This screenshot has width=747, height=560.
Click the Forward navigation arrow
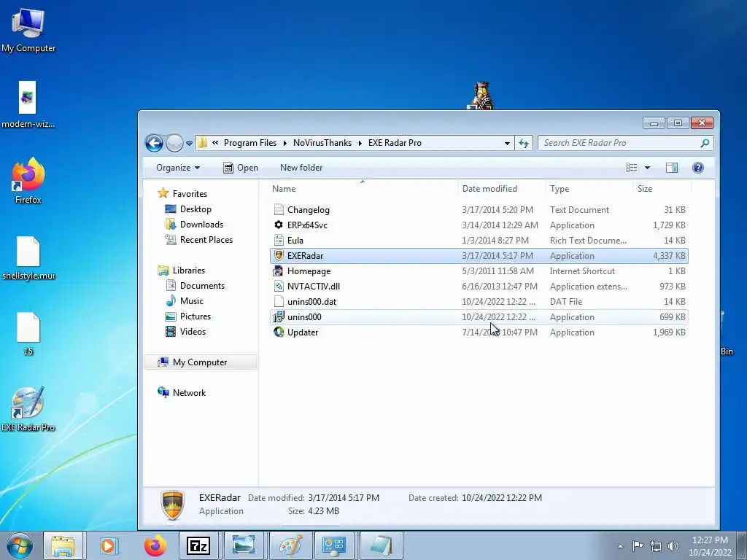pyautogui.click(x=174, y=143)
